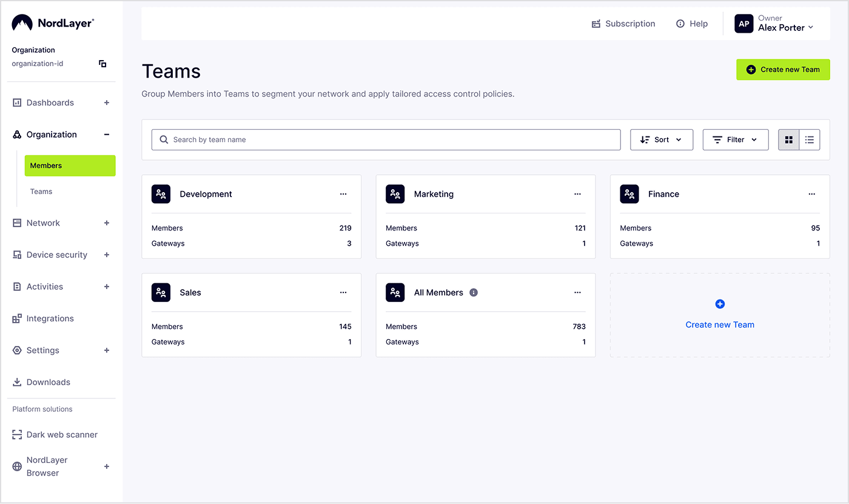
Task: Expand the Network section
Action: [107, 223]
